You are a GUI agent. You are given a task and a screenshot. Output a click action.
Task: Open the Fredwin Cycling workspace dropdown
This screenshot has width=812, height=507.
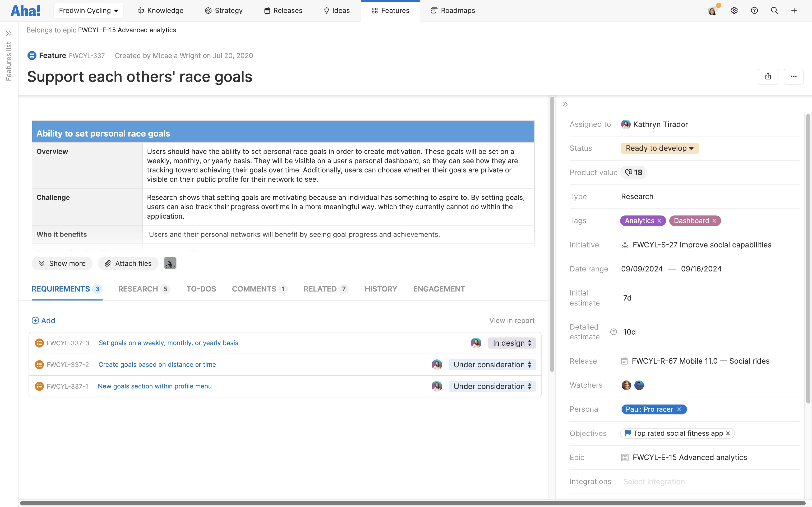(x=89, y=10)
